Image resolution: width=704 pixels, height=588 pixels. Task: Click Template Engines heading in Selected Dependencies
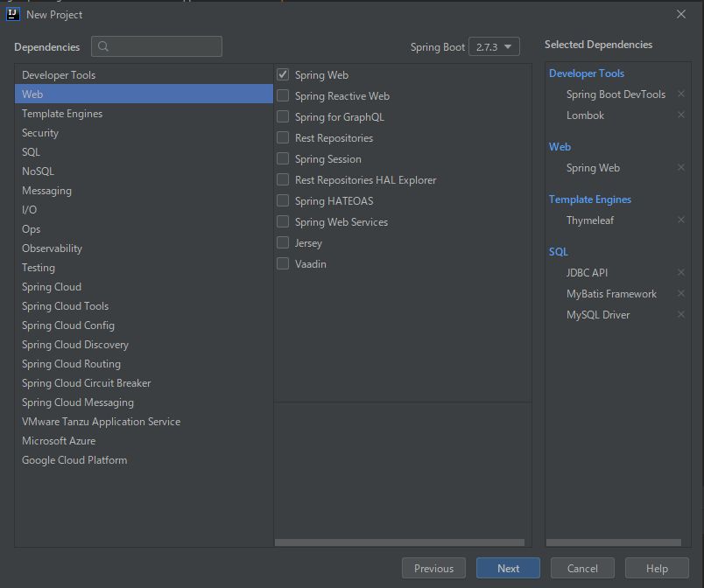[590, 199]
